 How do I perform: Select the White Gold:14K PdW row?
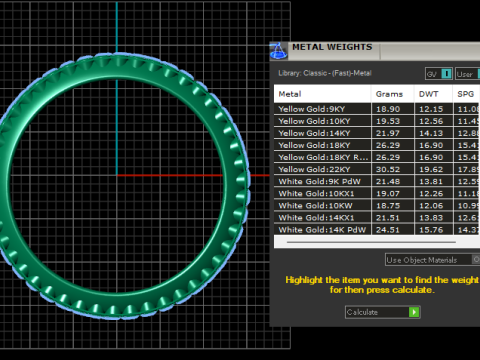[x=377, y=229]
